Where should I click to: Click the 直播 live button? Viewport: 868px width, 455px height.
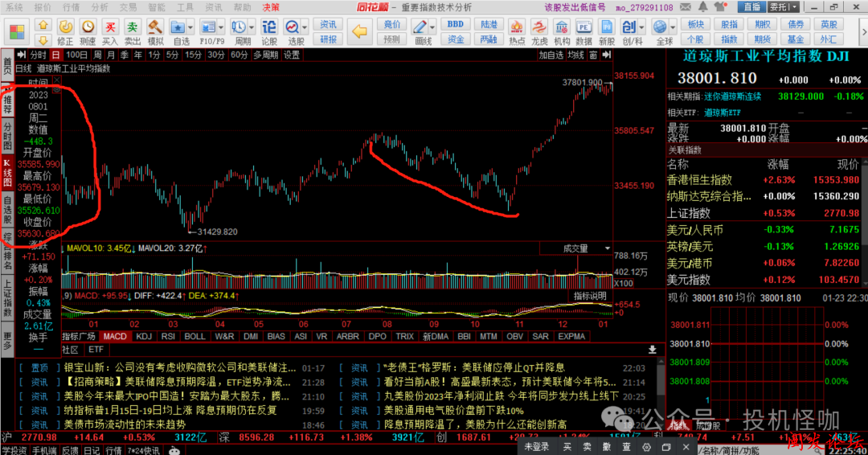pyautogui.click(x=751, y=7)
